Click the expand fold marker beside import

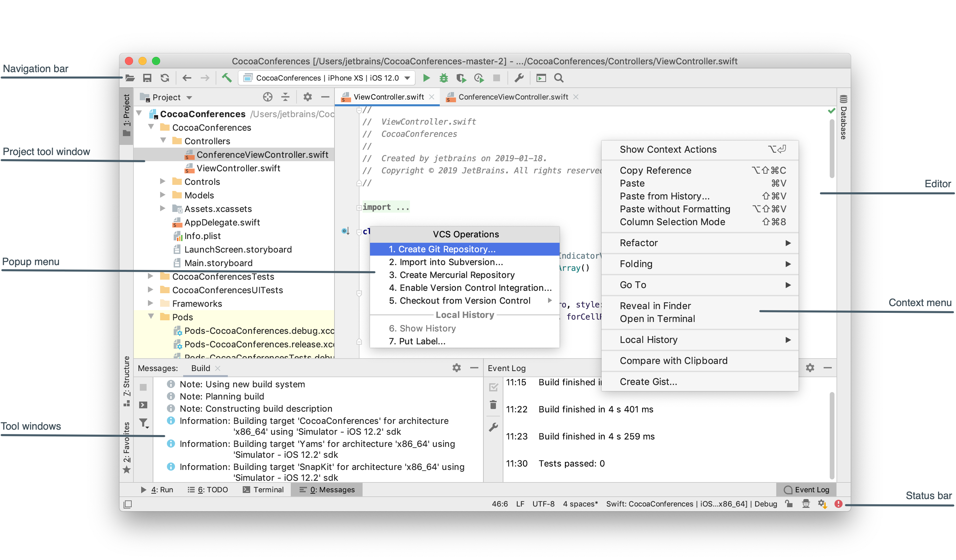[359, 208]
